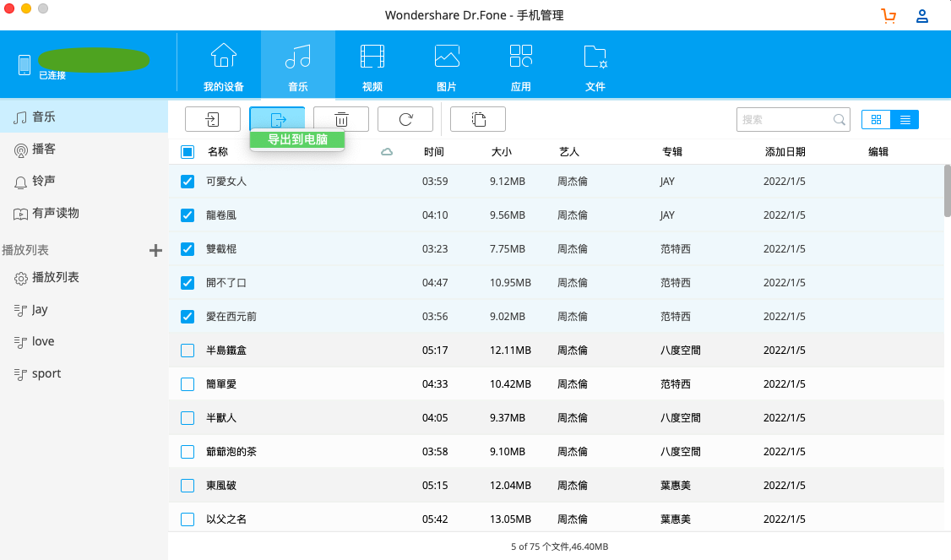Toggle the select-all header checkbox
Screen dimensions: 951x560
pos(187,152)
